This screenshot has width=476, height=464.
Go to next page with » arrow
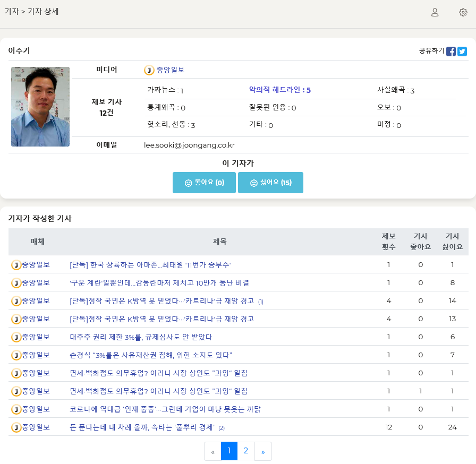pyautogui.click(x=263, y=451)
